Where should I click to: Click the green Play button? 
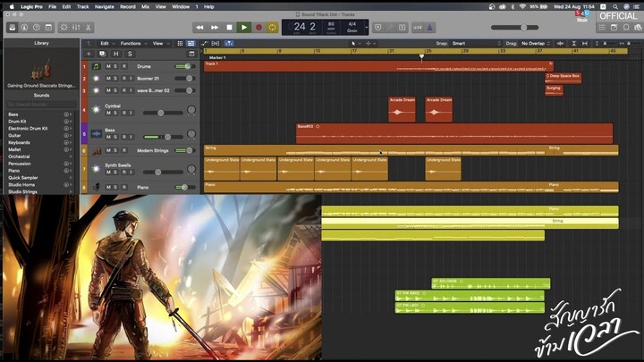pyautogui.click(x=244, y=28)
